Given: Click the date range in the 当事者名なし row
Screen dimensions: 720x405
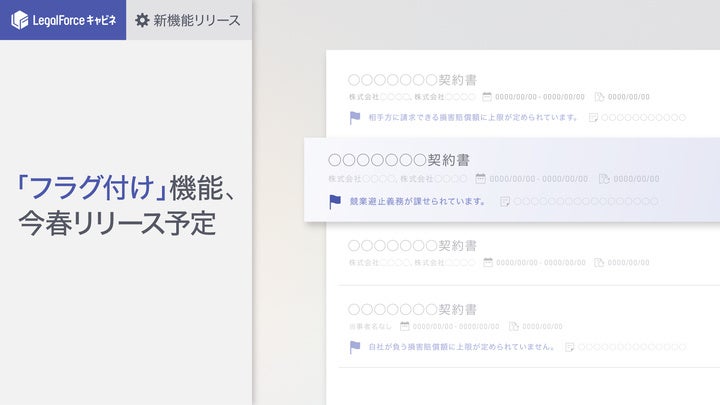Looking at the screenshot, I should click(x=456, y=326).
